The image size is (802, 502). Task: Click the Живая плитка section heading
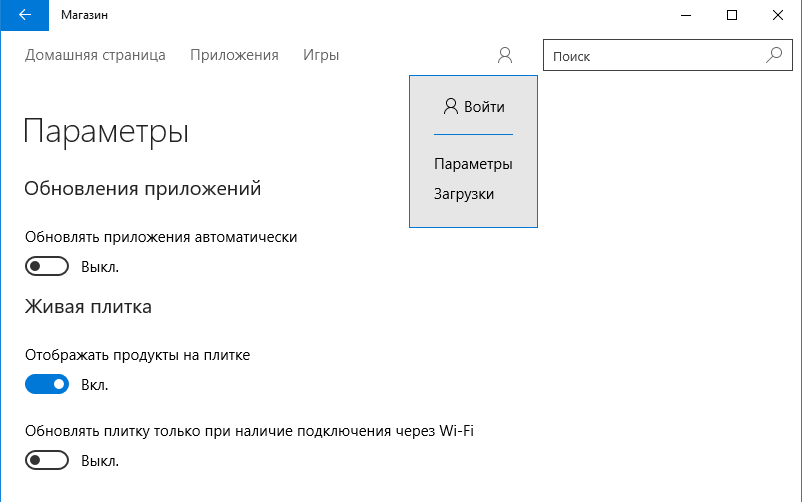pyautogui.click(x=88, y=307)
